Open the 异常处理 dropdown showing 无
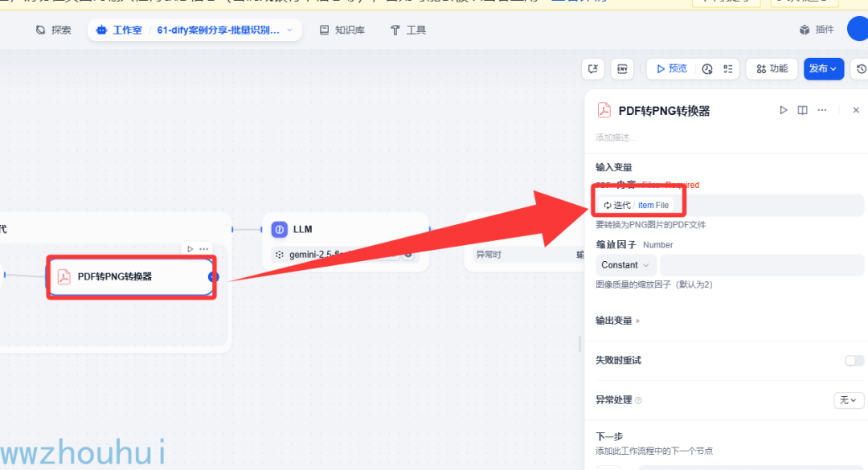Image resolution: width=868 pixels, height=470 pixels. (x=848, y=399)
